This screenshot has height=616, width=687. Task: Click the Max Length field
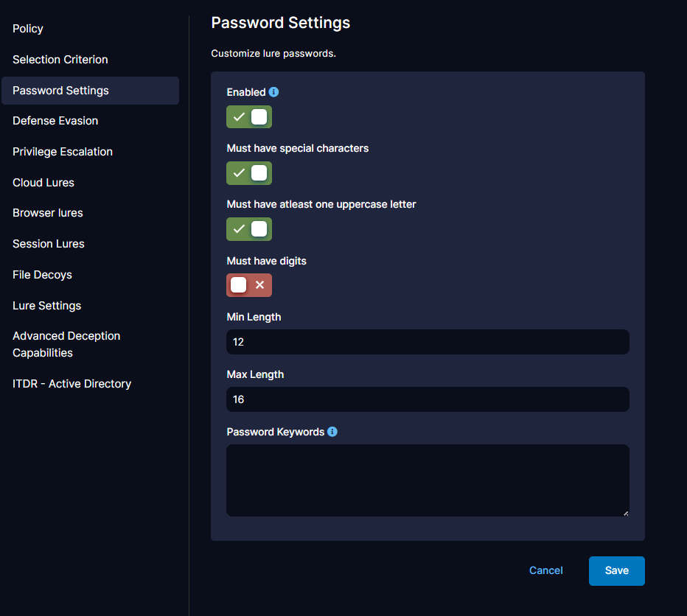click(x=428, y=399)
